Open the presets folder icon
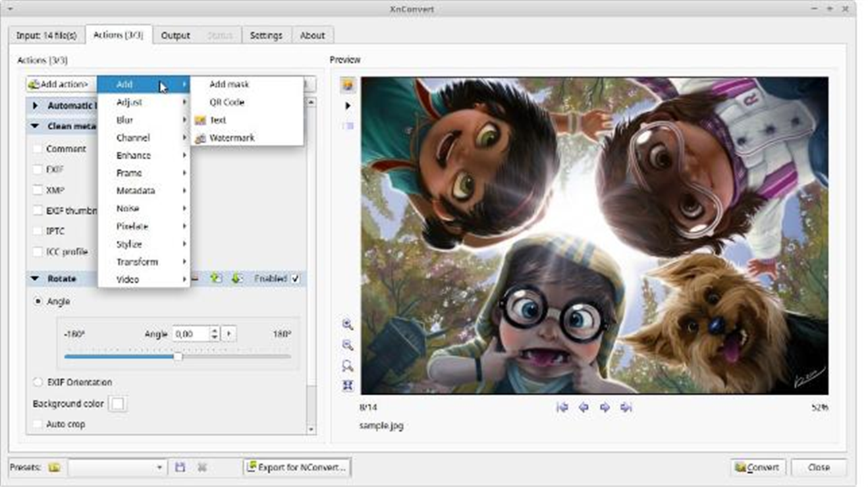The width and height of the screenshot is (868, 487). (x=55, y=467)
